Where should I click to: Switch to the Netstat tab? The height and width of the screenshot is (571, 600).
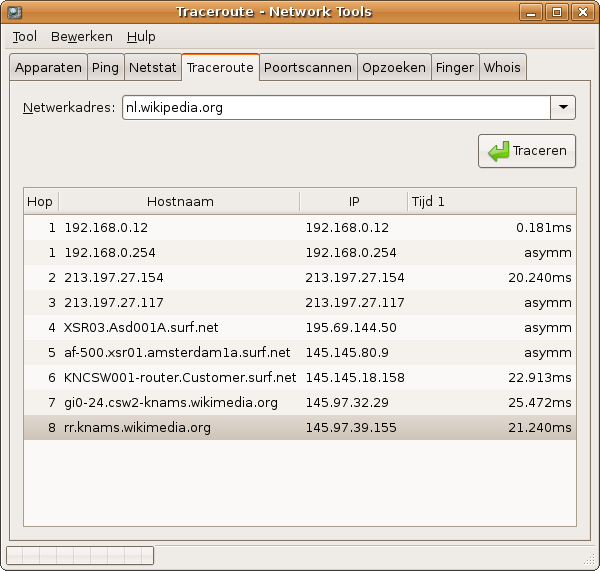point(152,68)
